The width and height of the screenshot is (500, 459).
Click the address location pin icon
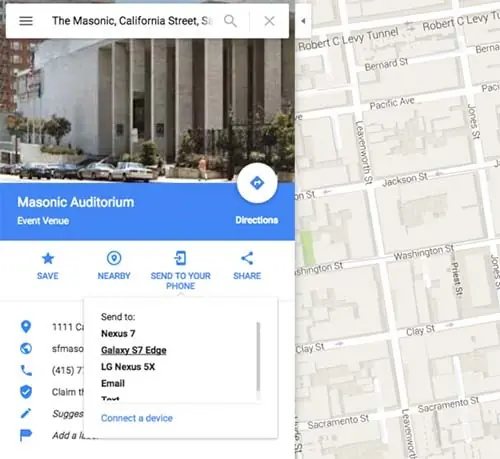[x=26, y=327]
